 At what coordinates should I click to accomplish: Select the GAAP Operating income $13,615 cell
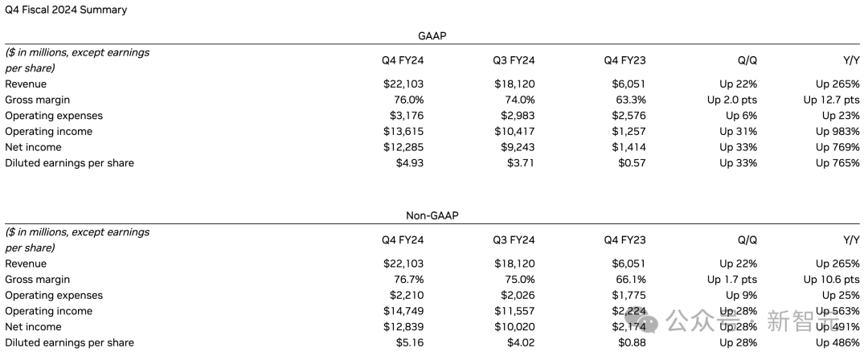click(403, 132)
